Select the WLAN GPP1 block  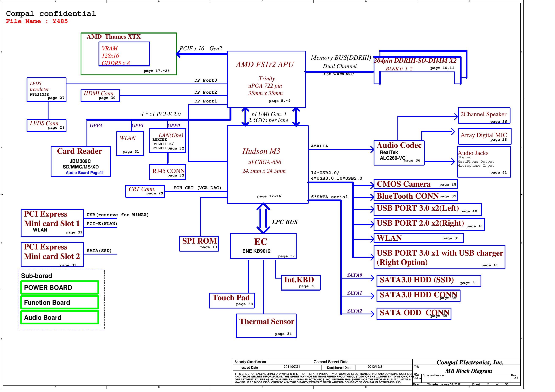pos(130,144)
